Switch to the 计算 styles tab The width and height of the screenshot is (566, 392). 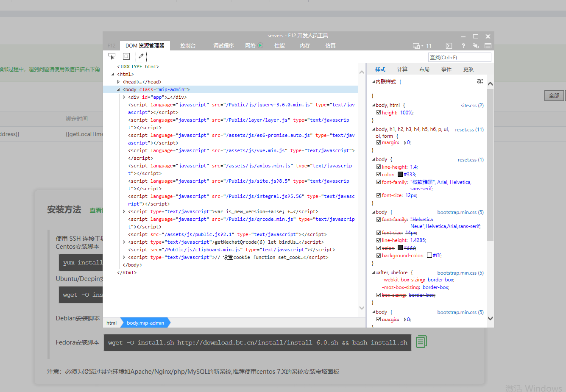pos(402,70)
